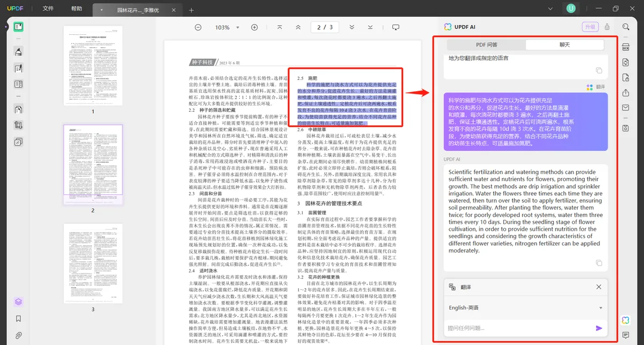Open the 帮助 menu
Viewport: 644px width, 345px height.
tap(77, 9)
